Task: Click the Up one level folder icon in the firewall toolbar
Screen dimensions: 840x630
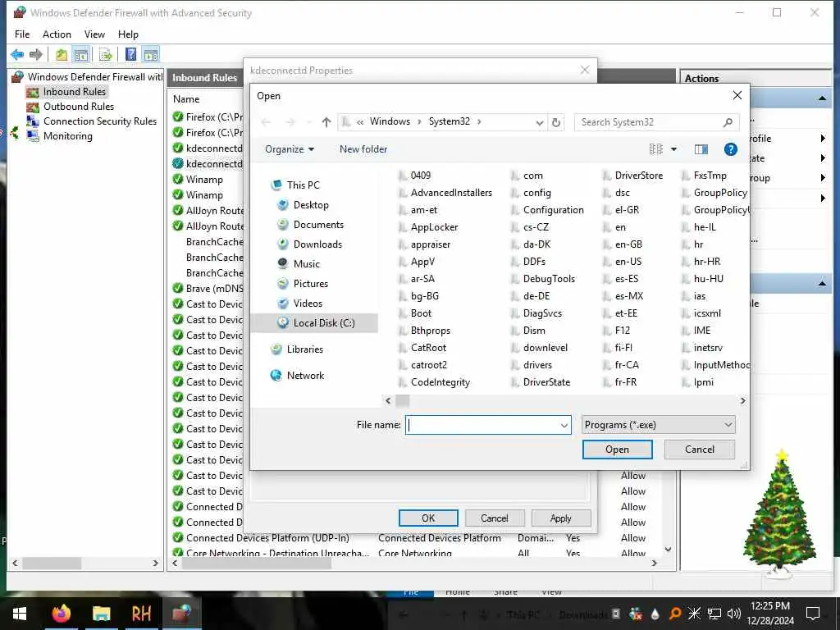Action: [62, 54]
